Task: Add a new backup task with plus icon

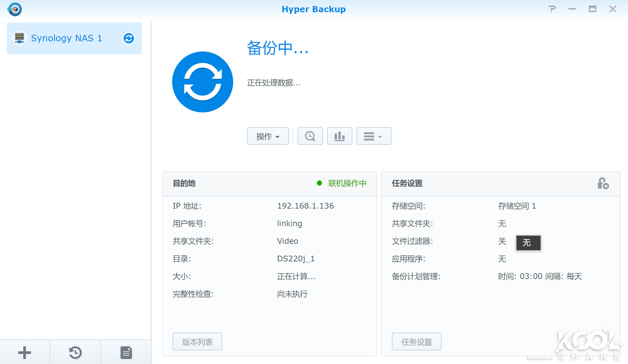Action: pos(24,352)
